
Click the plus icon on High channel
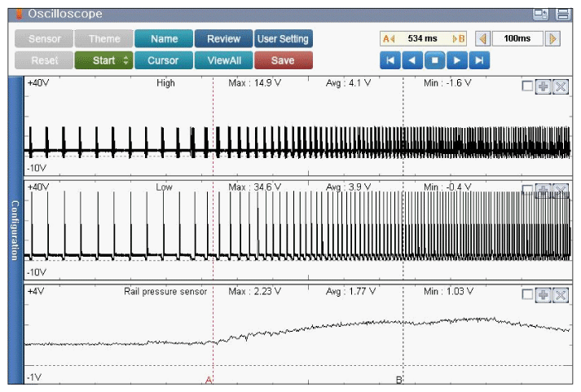tap(544, 87)
